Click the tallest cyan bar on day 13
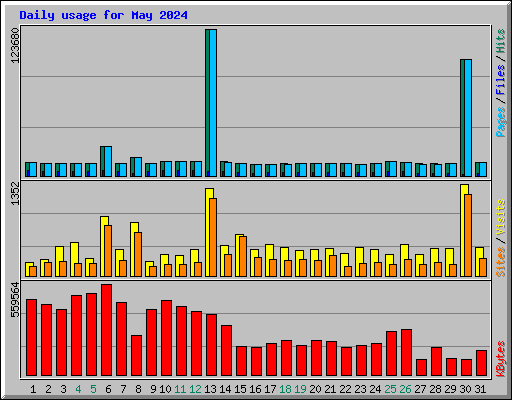512x400 pixels. click(x=213, y=103)
